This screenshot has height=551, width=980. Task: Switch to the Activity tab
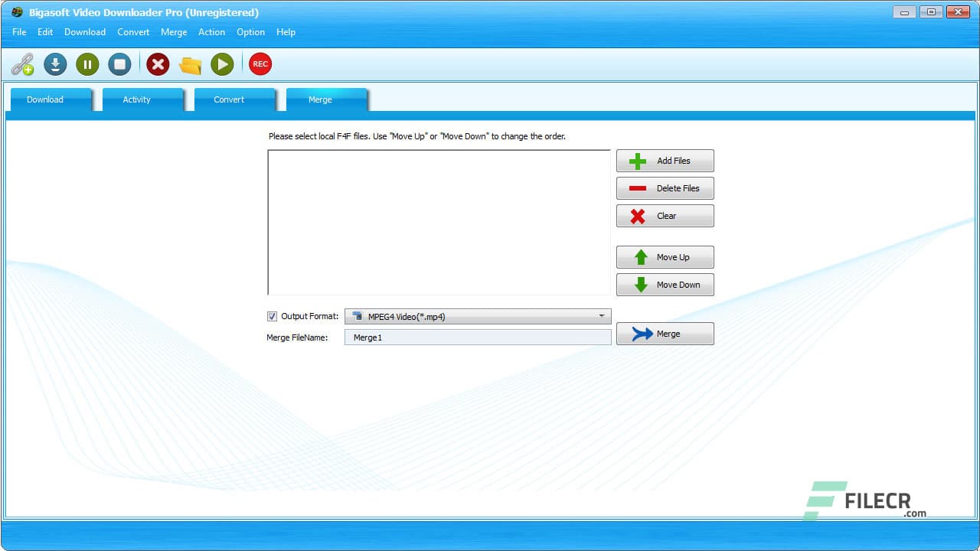coord(136,99)
